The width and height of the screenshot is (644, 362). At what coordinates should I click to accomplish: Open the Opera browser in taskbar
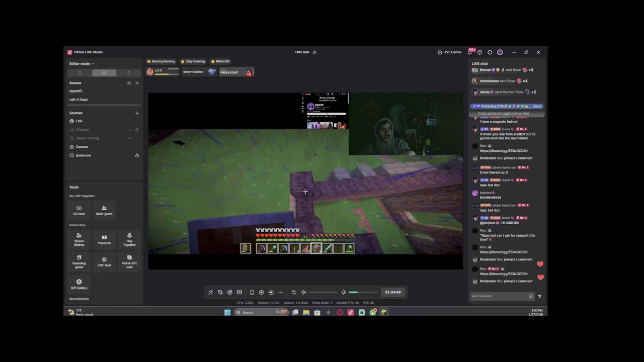[340, 312]
